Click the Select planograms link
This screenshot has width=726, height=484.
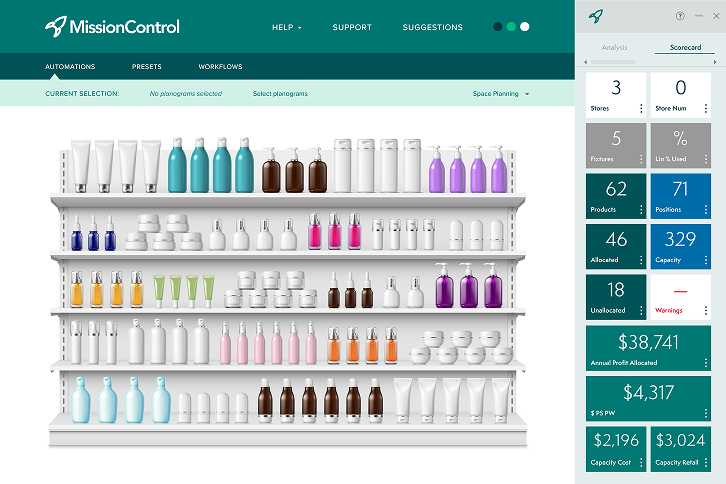click(280, 94)
